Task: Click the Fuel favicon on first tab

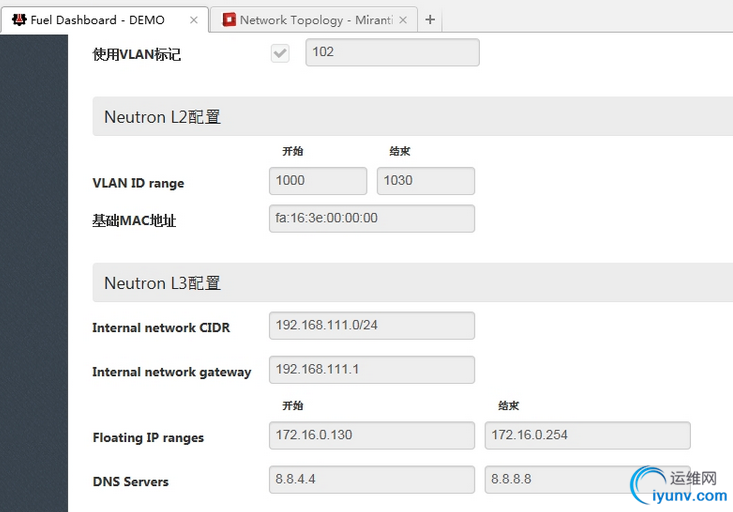Action: 19,20
